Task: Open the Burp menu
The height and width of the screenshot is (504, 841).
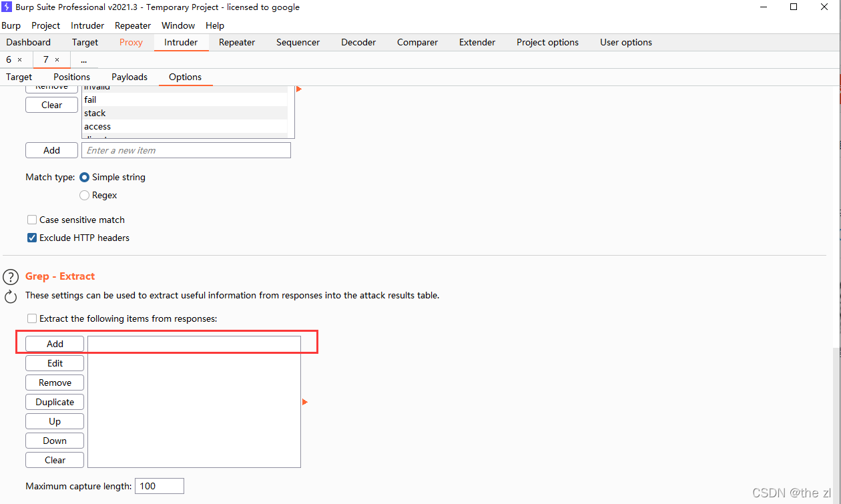Action: tap(11, 25)
